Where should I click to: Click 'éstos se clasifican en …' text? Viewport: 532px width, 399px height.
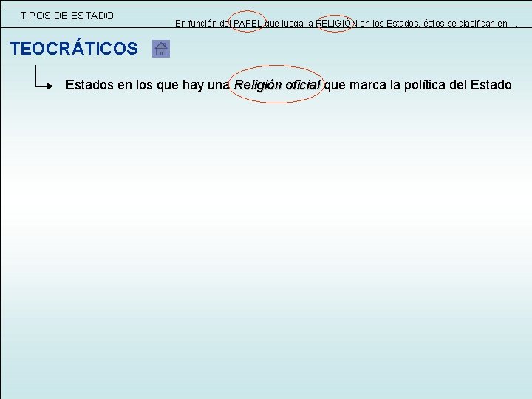pos(471,24)
